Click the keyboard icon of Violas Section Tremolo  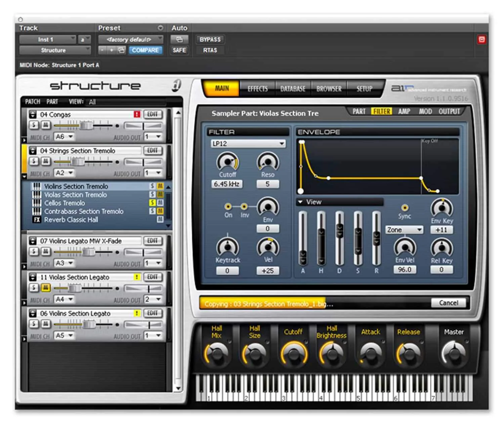coord(36,195)
